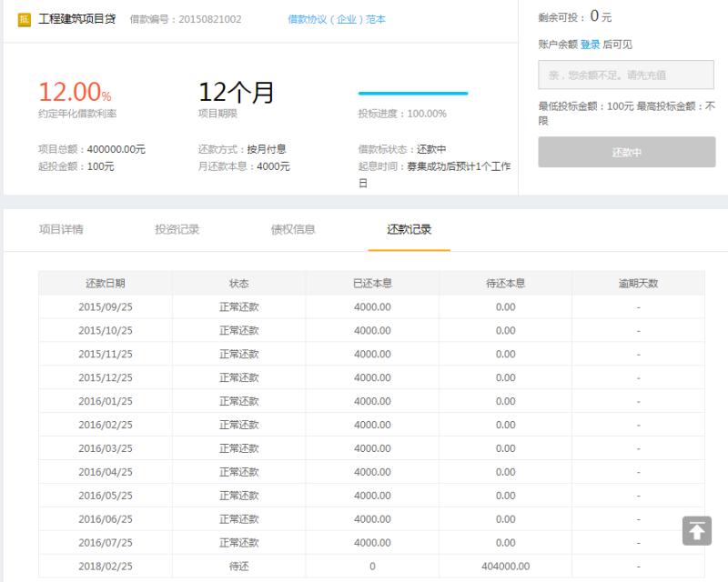Click the 待还 status in the last row

[x=239, y=567]
